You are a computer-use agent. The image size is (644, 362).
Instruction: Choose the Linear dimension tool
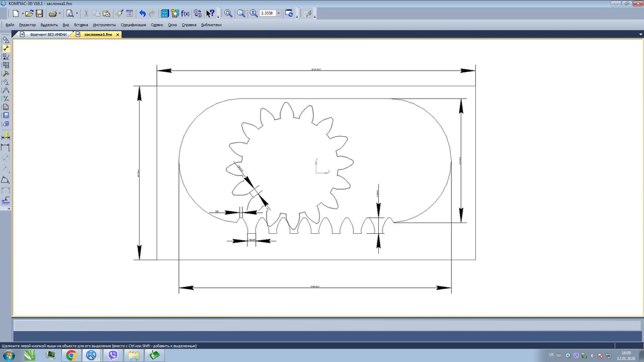point(6,147)
